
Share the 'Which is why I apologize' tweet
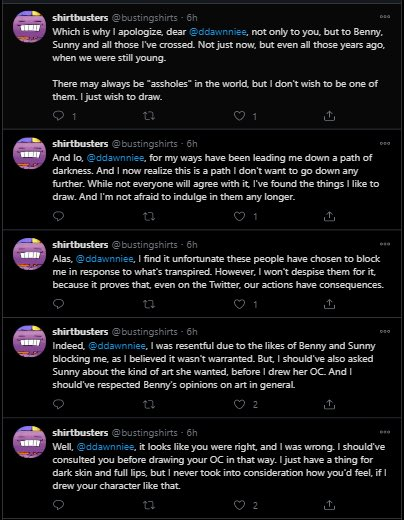[x=329, y=116]
